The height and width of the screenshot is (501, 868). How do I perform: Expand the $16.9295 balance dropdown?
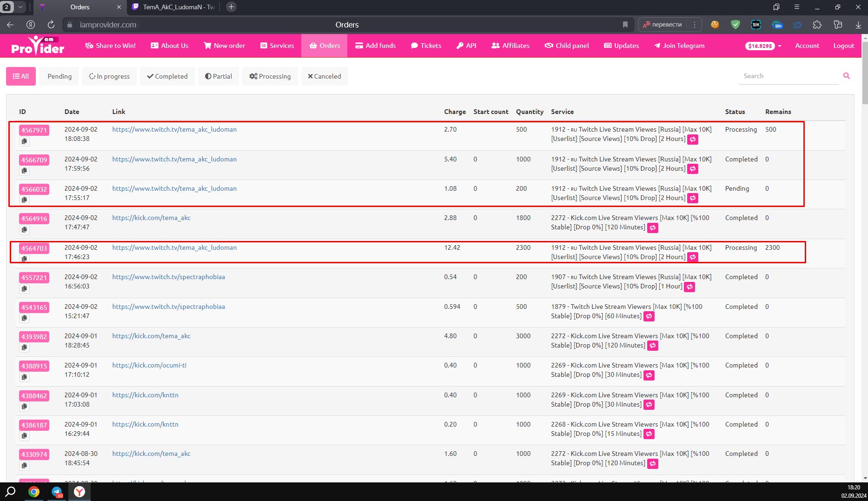coord(763,46)
